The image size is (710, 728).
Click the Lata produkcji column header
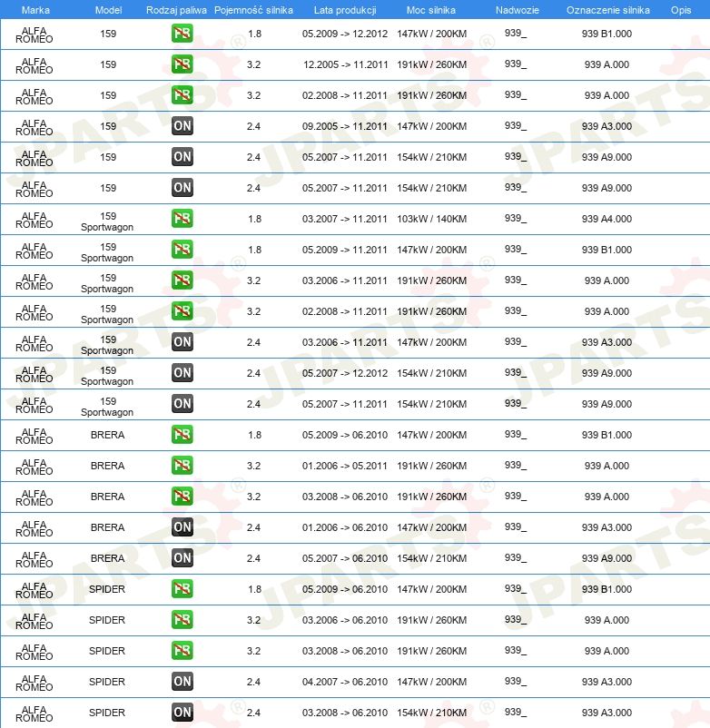(x=344, y=9)
